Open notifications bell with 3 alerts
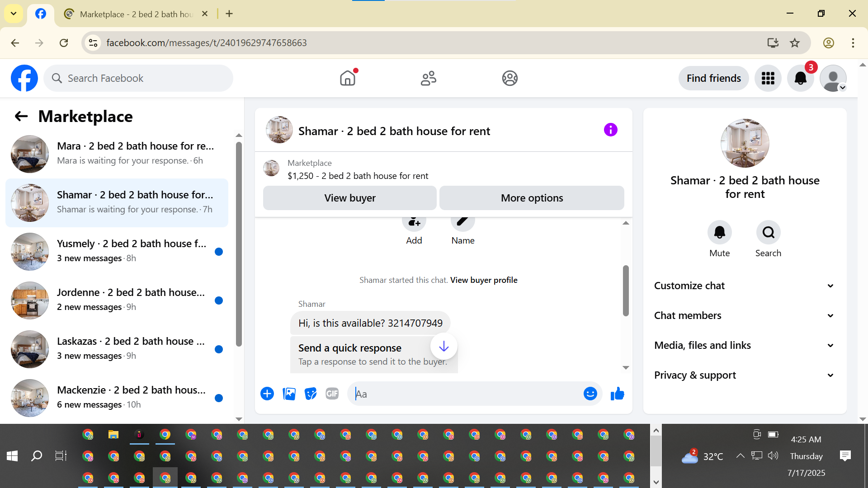868x488 pixels. tap(800, 78)
